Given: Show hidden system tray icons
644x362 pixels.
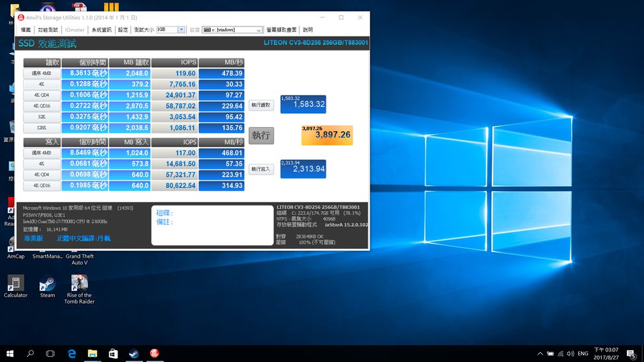Looking at the screenshot, I should tap(540, 353).
